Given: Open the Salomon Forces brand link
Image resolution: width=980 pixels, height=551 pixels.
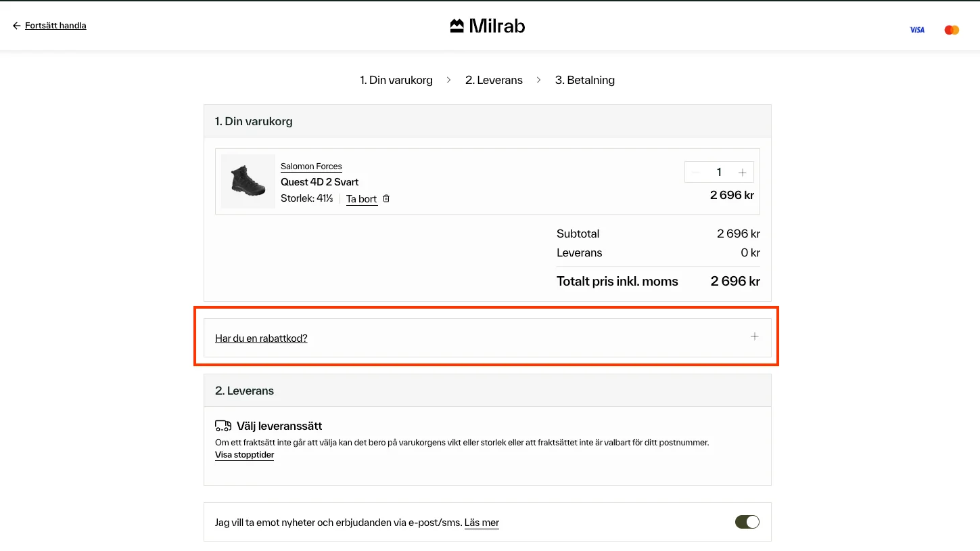Looking at the screenshot, I should (x=311, y=167).
